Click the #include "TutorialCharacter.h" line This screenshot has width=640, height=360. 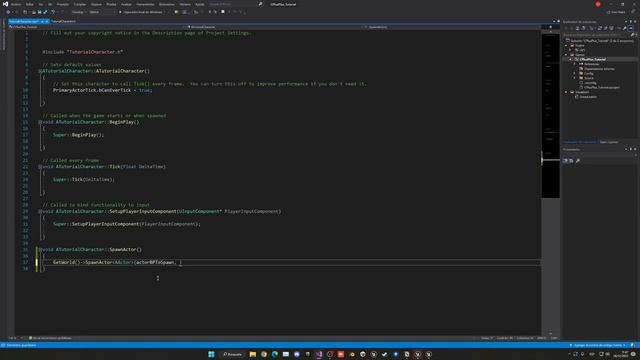click(x=82, y=52)
